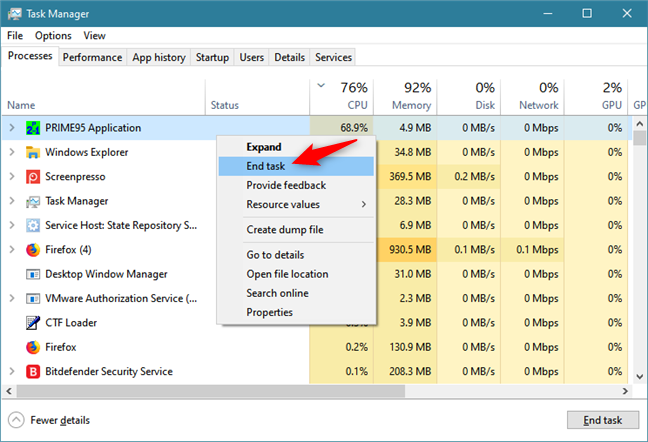Sort by the 0% Disk column header

pyautogui.click(x=469, y=97)
